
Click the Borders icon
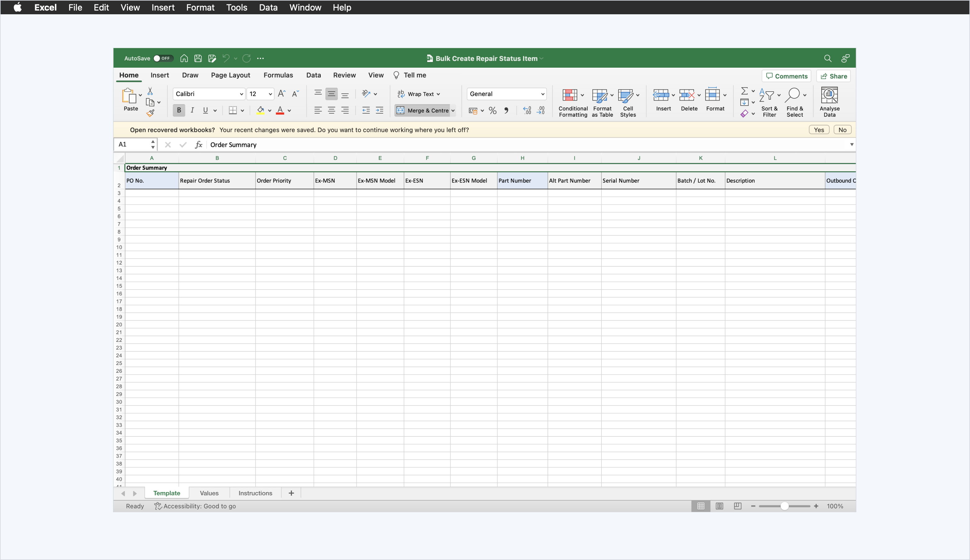coord(233,111)
